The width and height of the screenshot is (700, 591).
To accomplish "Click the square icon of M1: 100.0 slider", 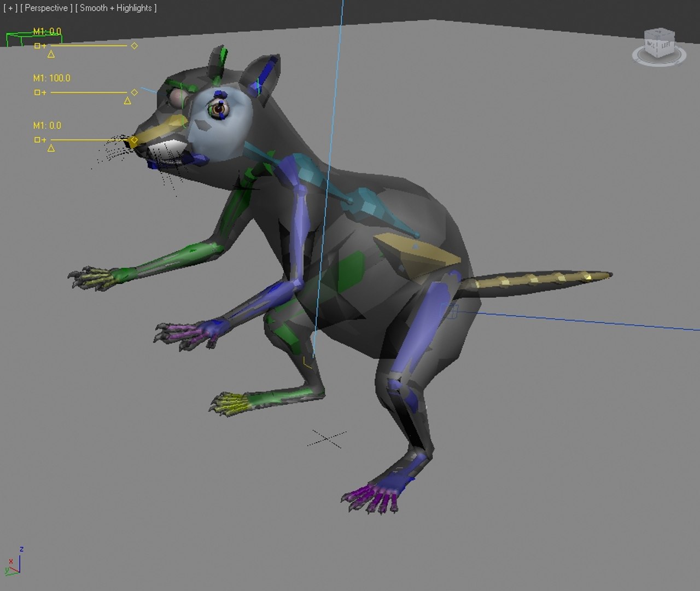I will click(37, 92).
